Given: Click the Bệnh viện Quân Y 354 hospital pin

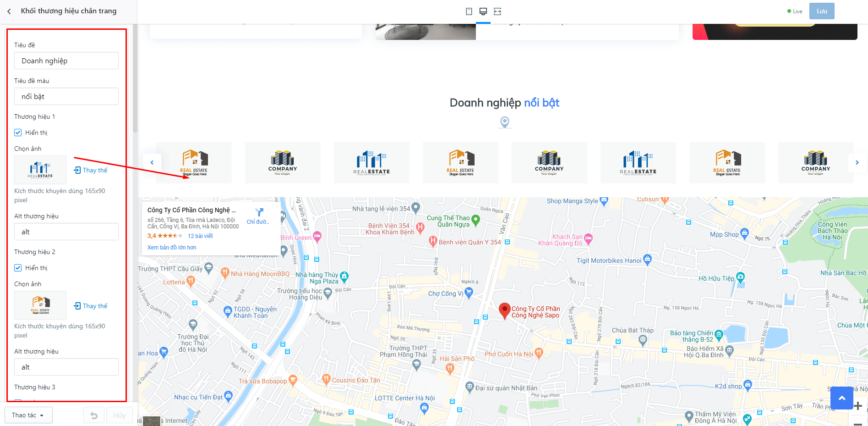Looking at the screenshot, I should click(432, 241).
